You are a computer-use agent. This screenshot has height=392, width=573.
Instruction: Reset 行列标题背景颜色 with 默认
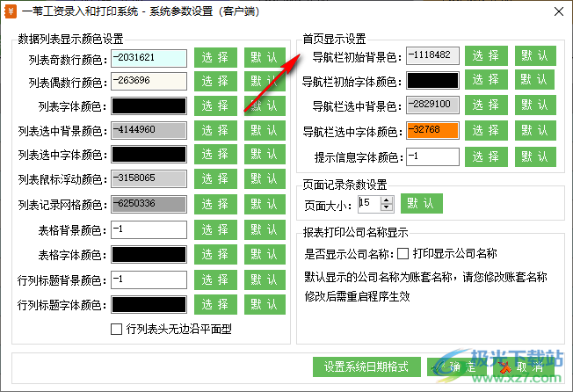point(265,279)
